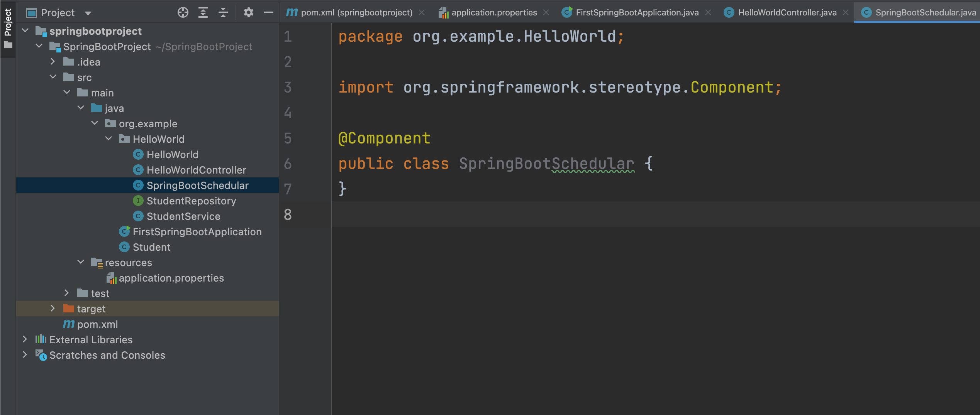Open the Project view type dropdown
Viewport: 980px width, 415px height.
coord(88,13)
